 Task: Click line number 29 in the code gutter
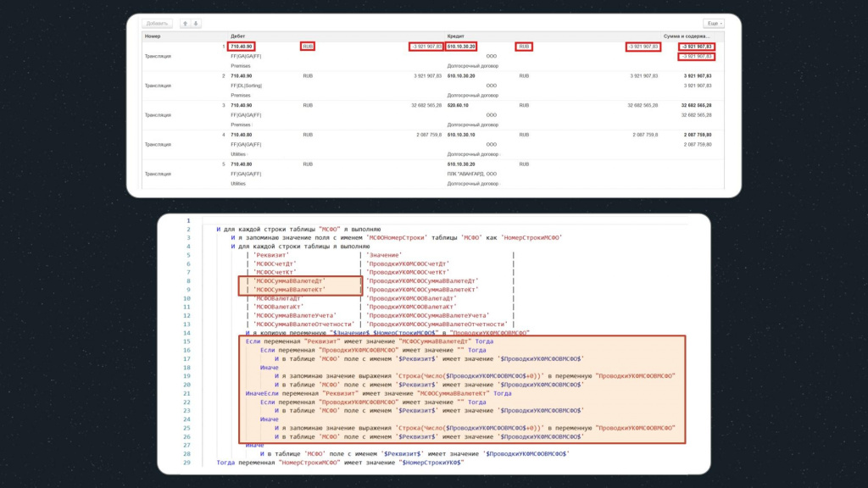pyautogui.click(x=186, y=463)
